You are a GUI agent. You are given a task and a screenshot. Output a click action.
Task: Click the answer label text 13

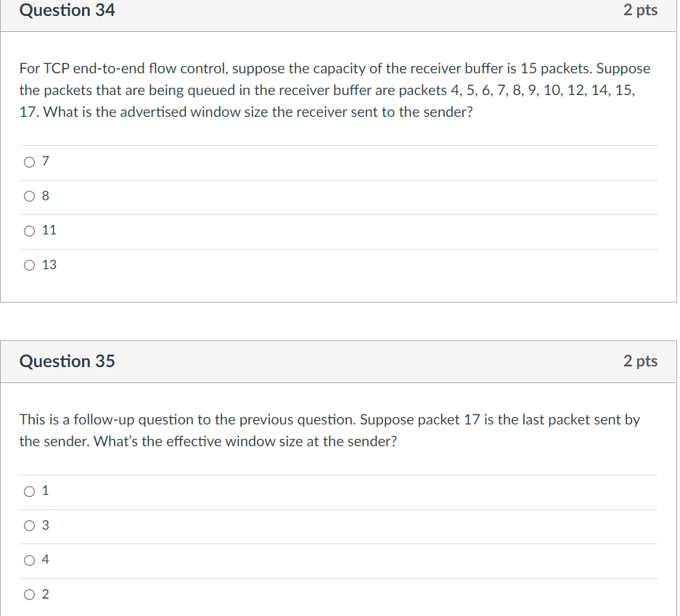(x=49, y=265)
